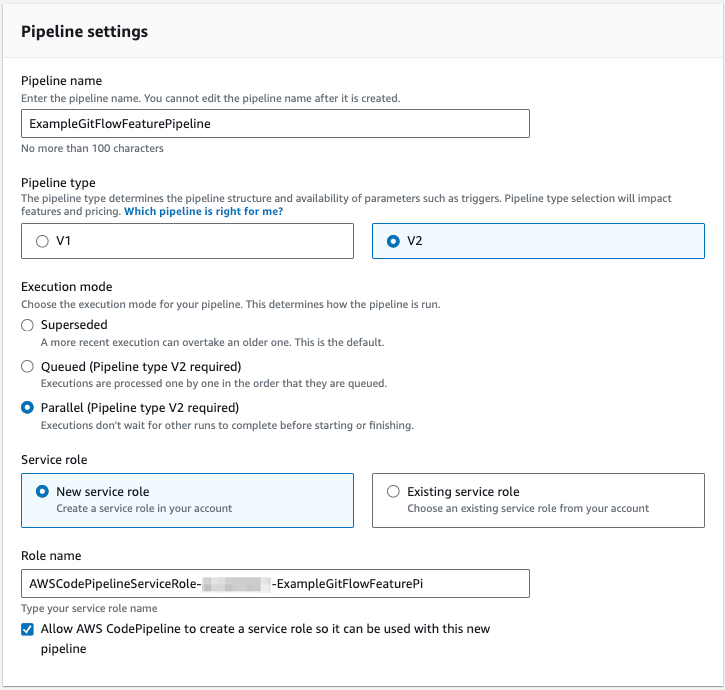Uncheck Allow AWS CodePipeline to create service role
Viewport: 725px width, 690px height.
[x=28, y=629]
